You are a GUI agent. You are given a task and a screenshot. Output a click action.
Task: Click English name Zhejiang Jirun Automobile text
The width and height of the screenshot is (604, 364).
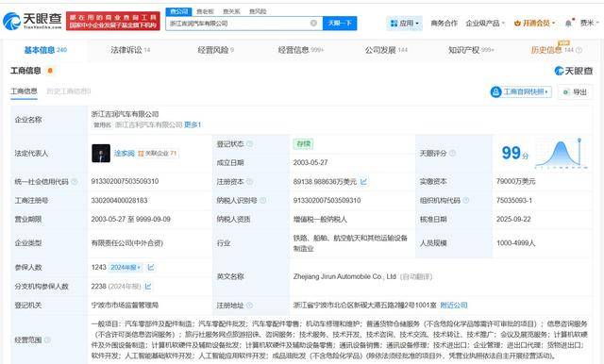click(x=344, y=276)
